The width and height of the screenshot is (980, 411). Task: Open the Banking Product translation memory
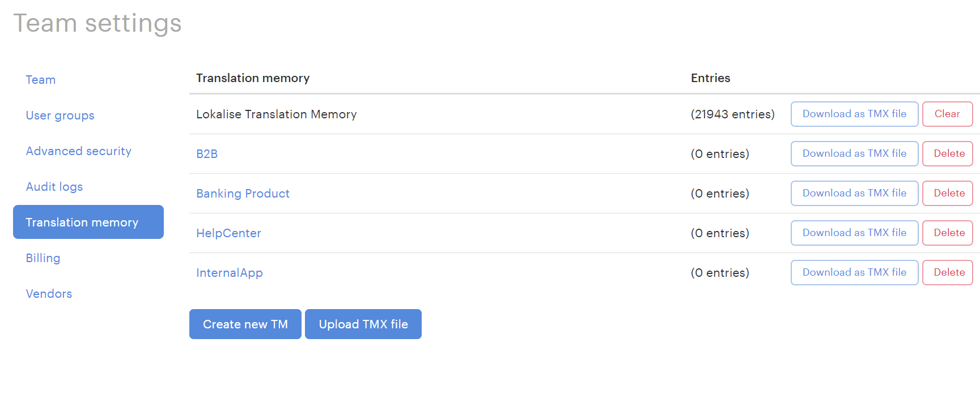tap(243, 194)
